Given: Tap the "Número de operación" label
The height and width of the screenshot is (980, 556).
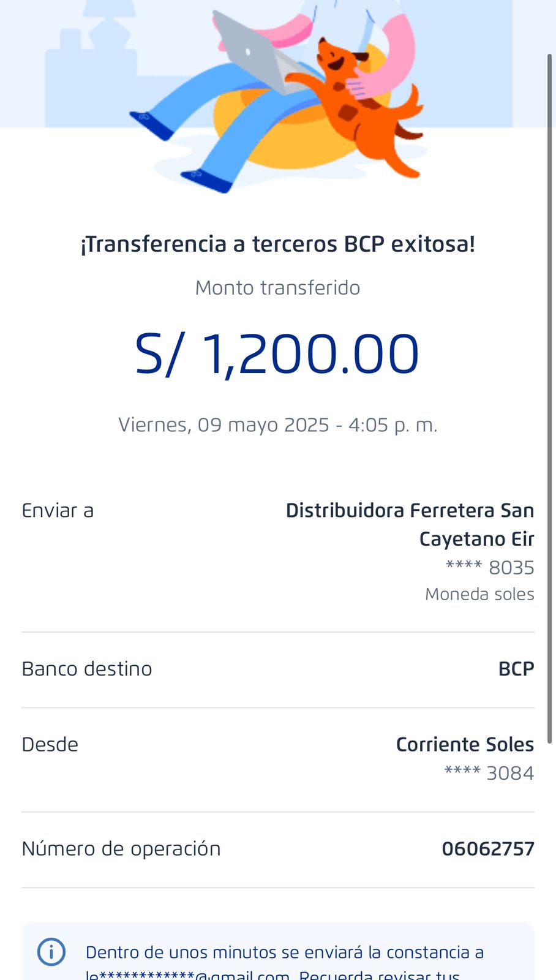Looking at the screenshot, I should tap(121, 849).
